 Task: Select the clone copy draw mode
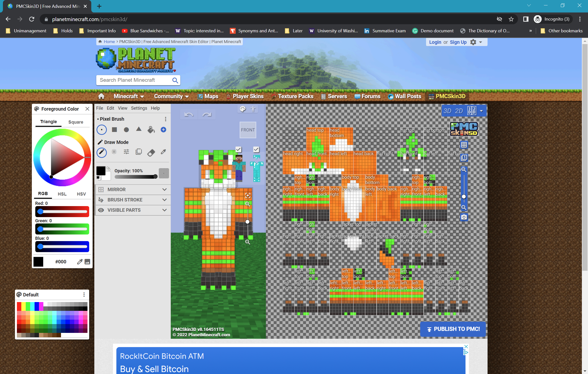click(x=139, y=152)
